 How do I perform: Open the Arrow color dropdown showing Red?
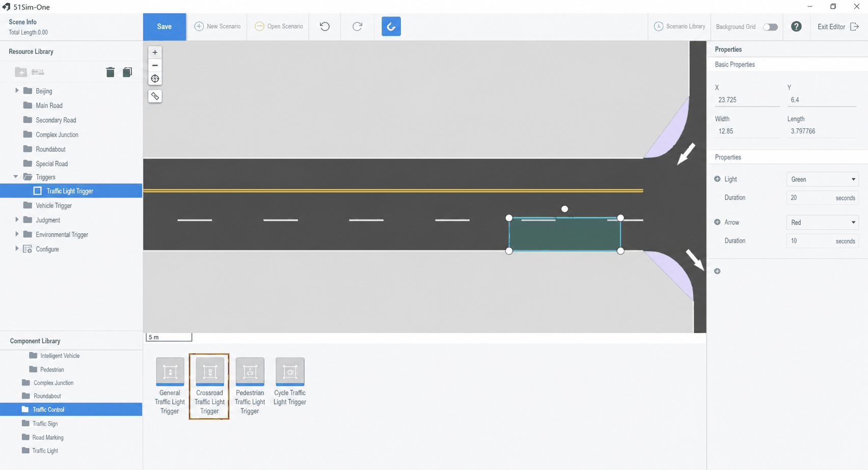pos(823,223)
